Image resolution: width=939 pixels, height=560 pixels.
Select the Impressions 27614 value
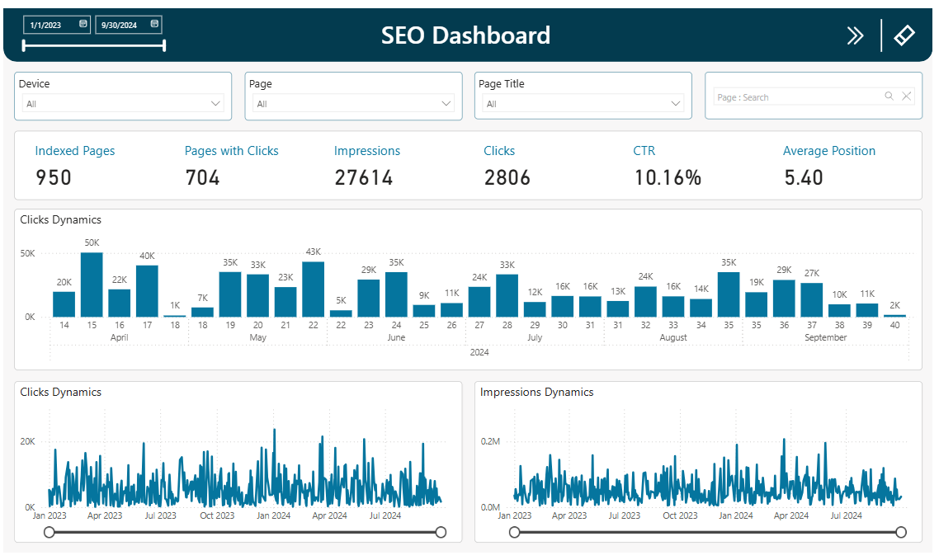[364, 177]
